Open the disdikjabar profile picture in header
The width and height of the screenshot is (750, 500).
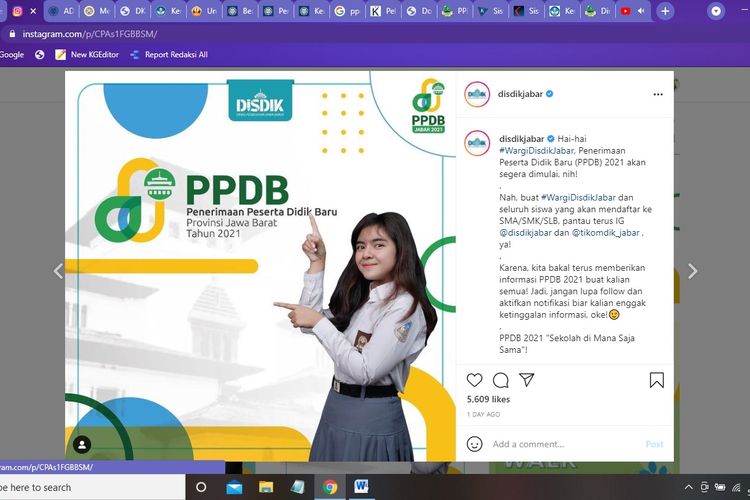pos(477,94)
